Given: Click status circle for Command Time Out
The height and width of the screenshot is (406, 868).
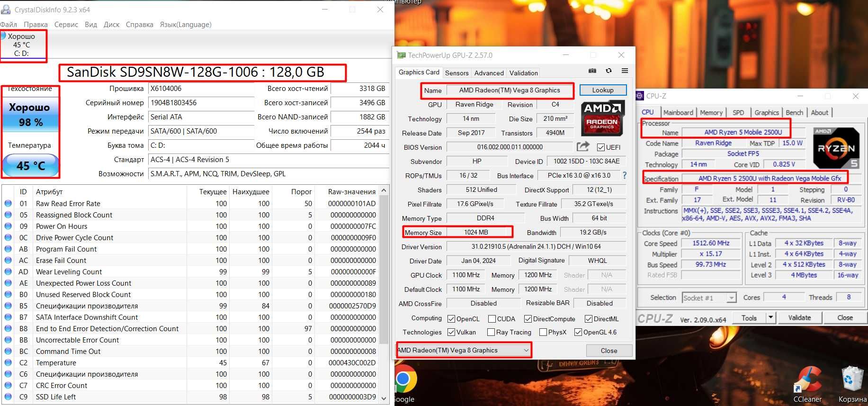Looking at the screenshot, I should tap(8, 351).
